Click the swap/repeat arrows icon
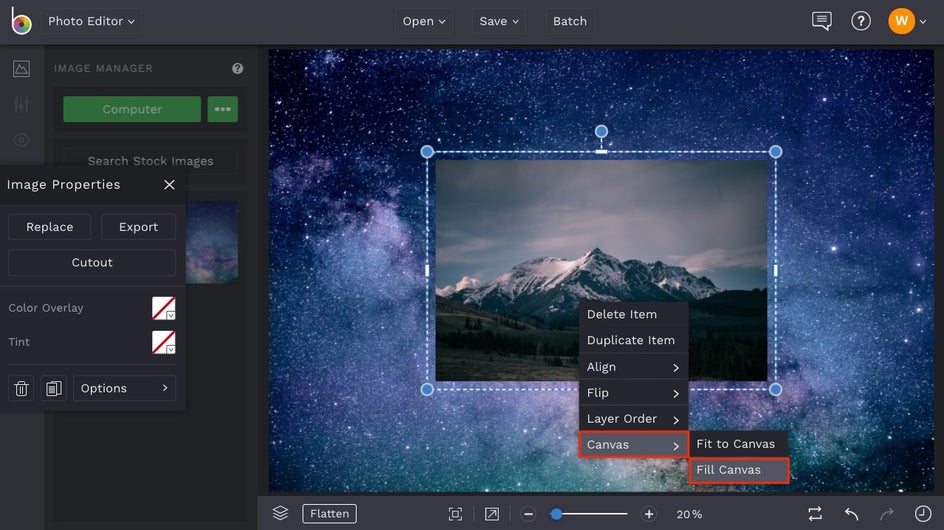The width and height of the screenshot is (944, 530). coord(815,514)
